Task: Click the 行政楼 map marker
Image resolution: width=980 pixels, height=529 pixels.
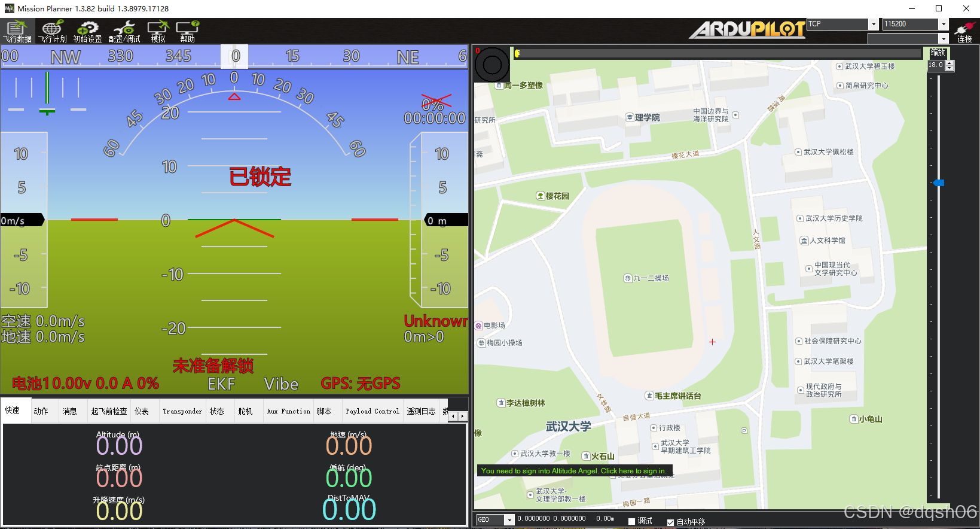Action: pos(654,428)
